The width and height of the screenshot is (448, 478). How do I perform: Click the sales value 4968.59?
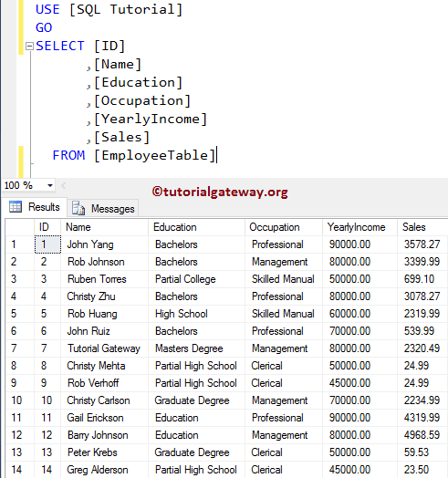pyautogui.click(x=422, y=435)
